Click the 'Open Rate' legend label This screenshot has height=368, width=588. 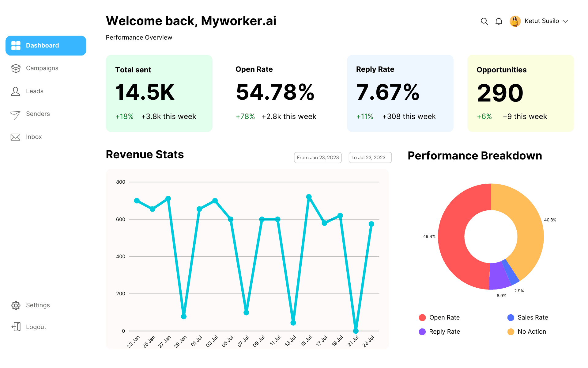(444, 318)
